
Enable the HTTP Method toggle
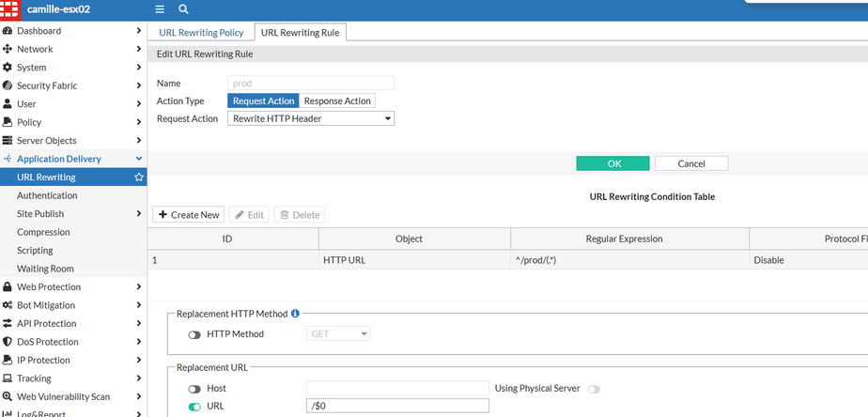click(x=194, y=334)
